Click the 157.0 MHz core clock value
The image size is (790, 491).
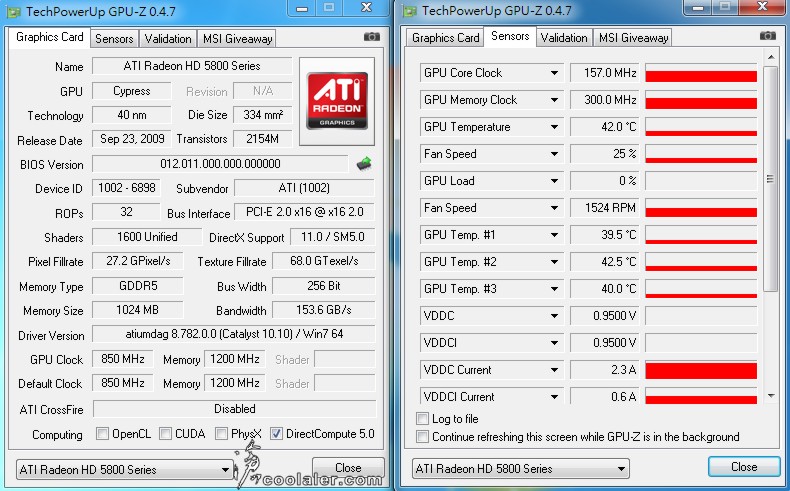tap(605, 73)
